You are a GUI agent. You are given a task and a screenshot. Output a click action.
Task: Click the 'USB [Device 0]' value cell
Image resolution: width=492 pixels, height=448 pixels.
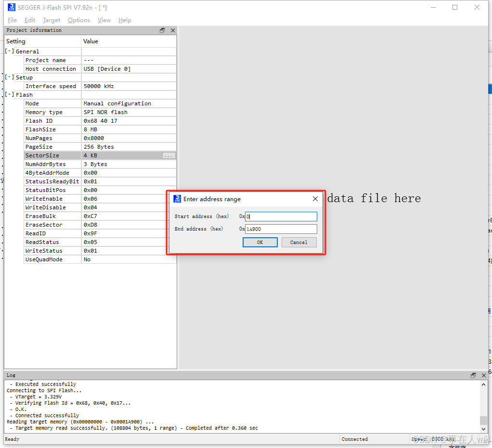point(129,69)
